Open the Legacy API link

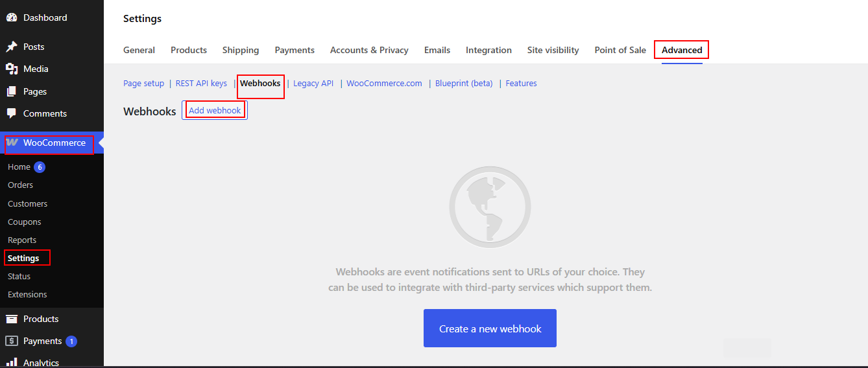313,83
